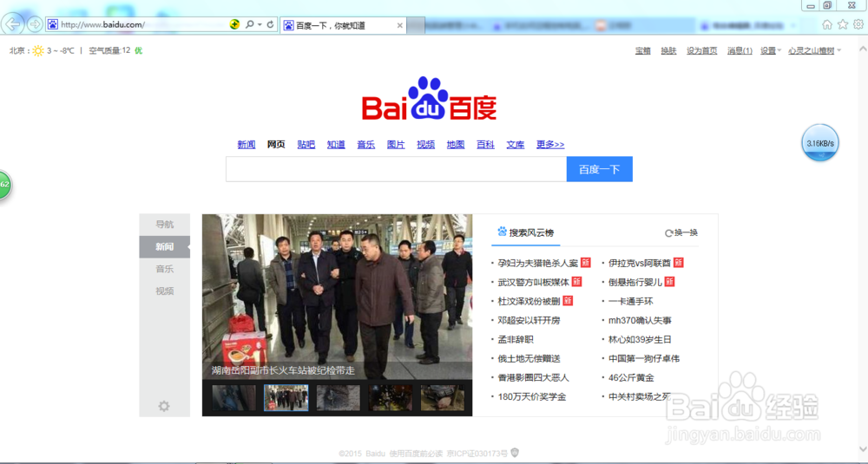868x464 pixels.
Task: Click into the Baidu search box
Action: point(396,169)
